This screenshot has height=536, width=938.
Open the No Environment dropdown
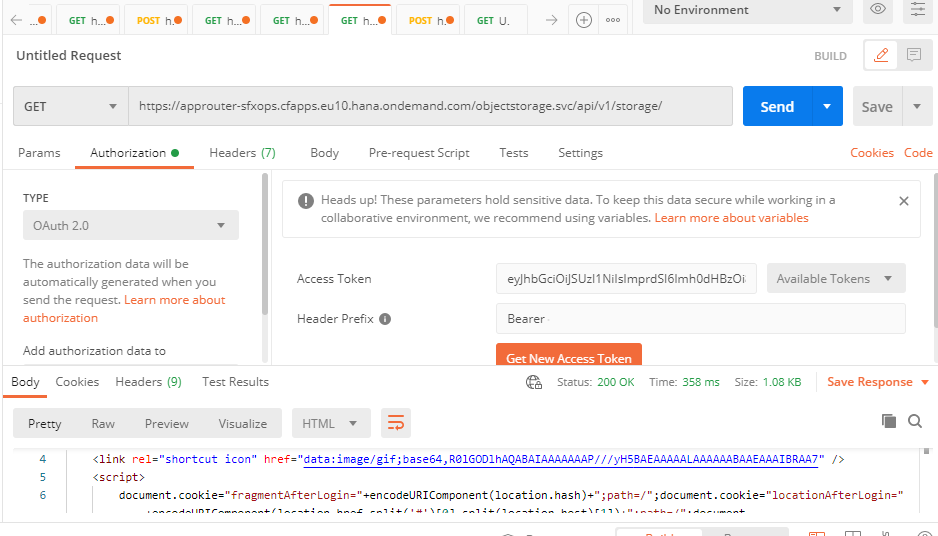(x=748, y=10)
